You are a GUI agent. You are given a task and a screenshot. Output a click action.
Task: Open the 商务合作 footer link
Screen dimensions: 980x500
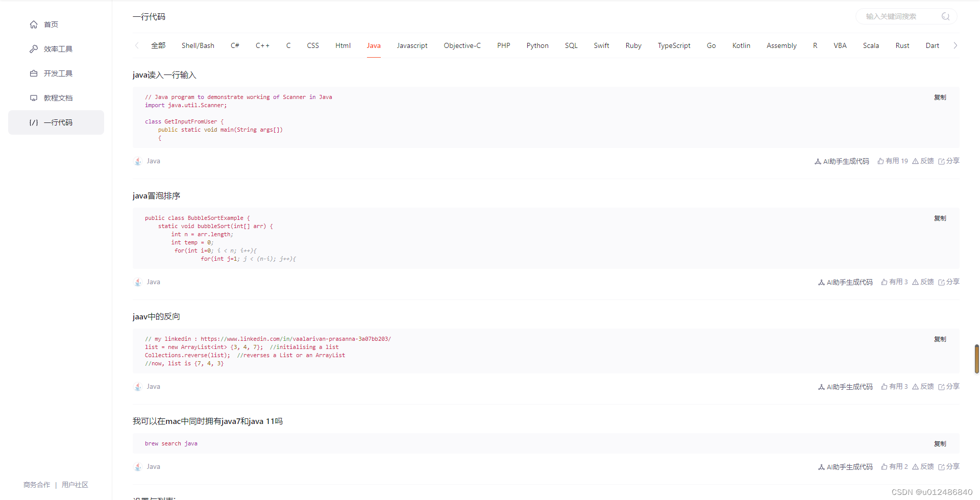click(x=37, y=485)
